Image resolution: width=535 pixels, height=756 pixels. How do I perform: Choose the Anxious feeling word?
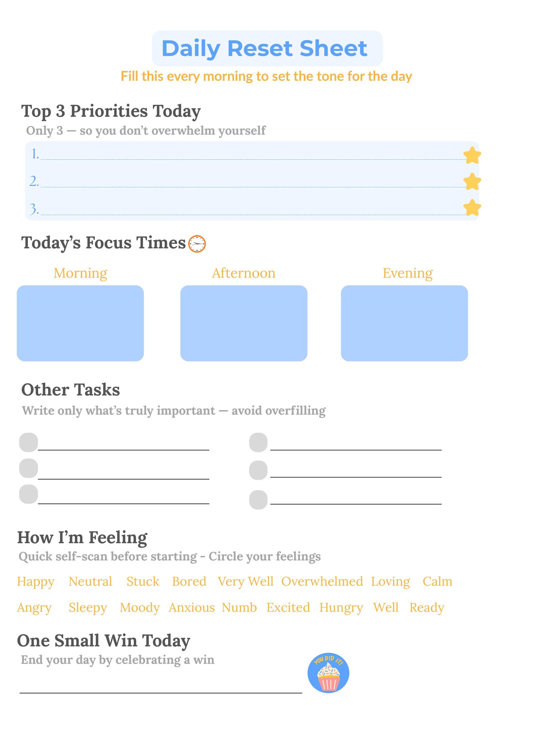click(x=192, y=607)
